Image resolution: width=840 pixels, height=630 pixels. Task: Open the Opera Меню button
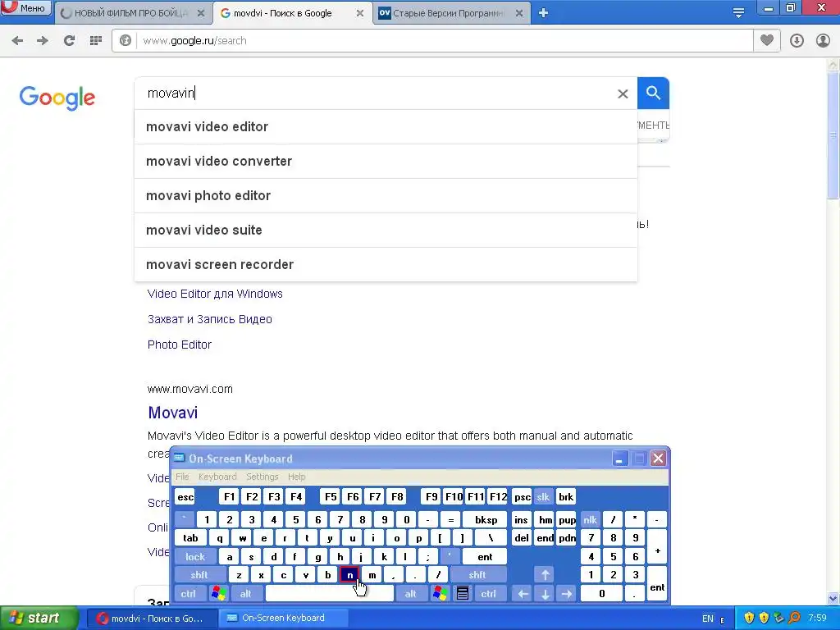pyautogui.click(x=25, y=7)
